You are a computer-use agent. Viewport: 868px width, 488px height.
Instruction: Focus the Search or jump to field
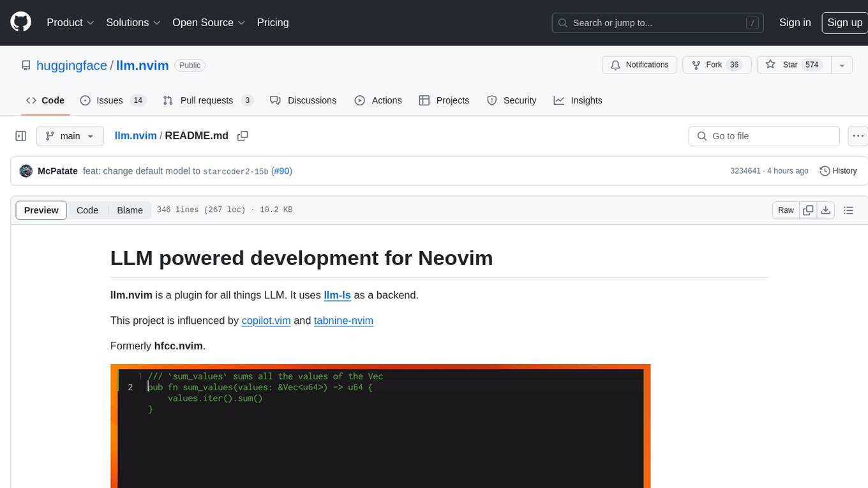point(658,23)
